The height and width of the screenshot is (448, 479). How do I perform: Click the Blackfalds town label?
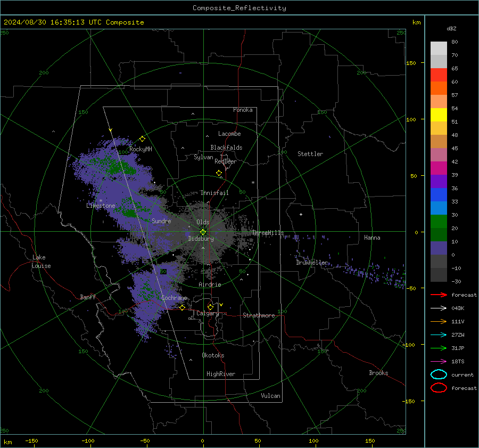click(226, 148)
